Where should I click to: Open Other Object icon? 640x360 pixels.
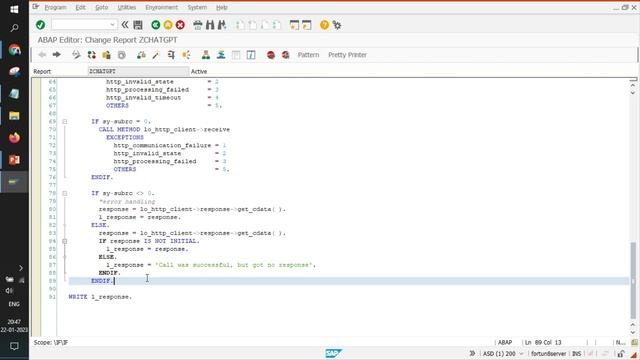click(107, 55)
